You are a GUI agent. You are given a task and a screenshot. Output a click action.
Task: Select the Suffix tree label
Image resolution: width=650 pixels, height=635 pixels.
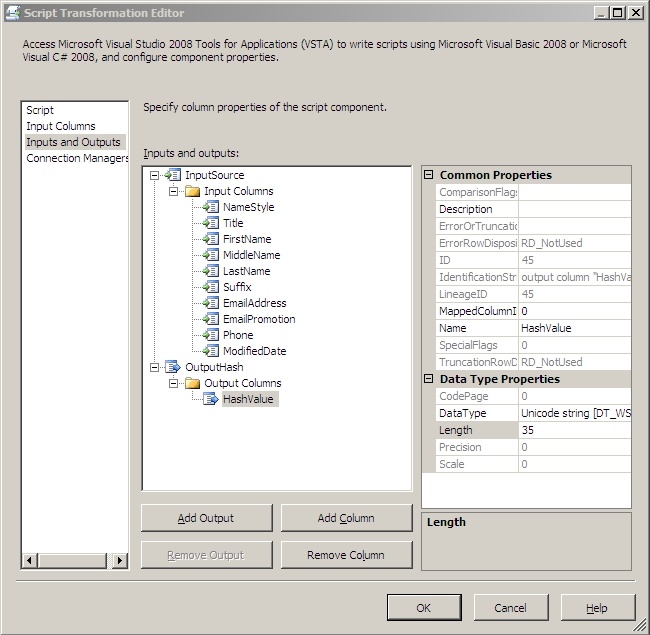[x=237, y=287]
